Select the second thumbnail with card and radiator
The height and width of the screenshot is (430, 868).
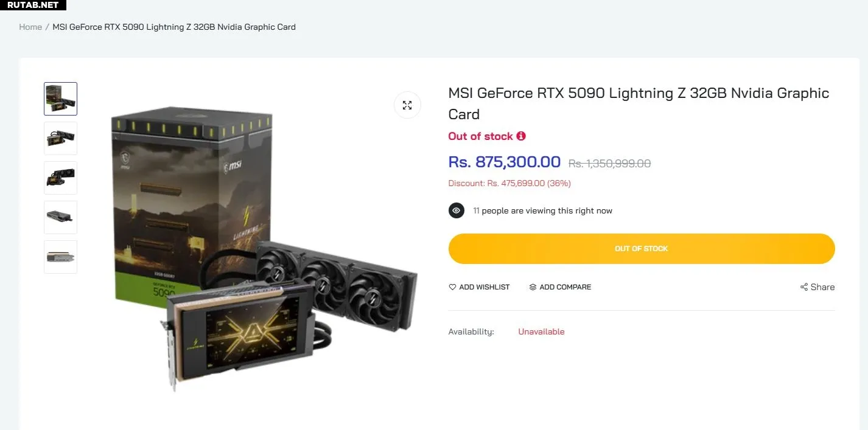click(61, 138)
